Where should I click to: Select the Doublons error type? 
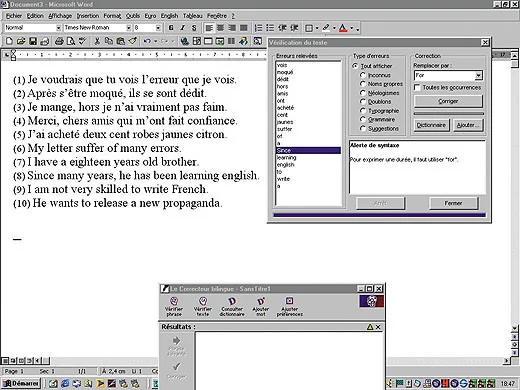[363, 101]
